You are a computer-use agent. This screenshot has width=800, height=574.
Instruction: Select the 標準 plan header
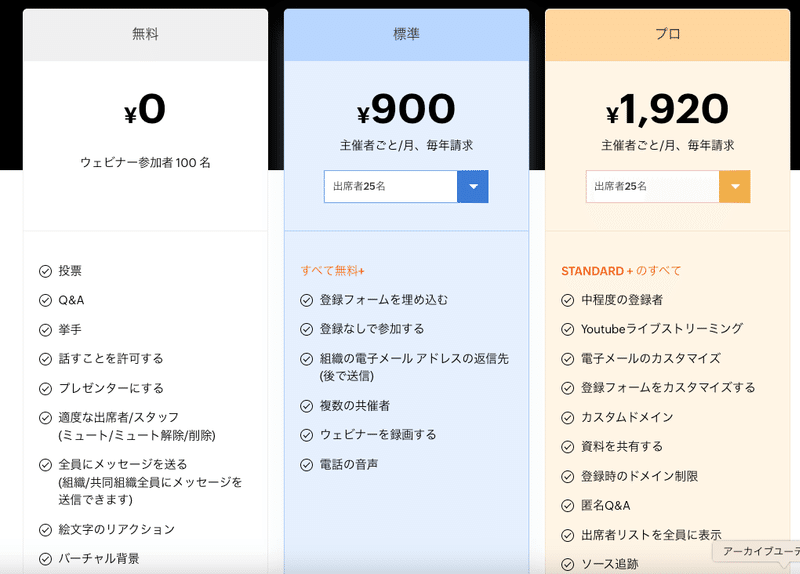pyautogui.click(x=407, y=35)
